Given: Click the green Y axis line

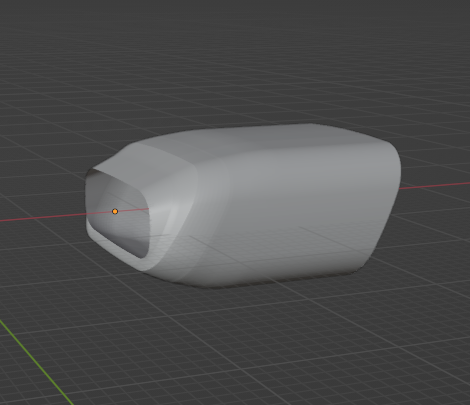Looking at the screenshot, I should pos(37,362).
